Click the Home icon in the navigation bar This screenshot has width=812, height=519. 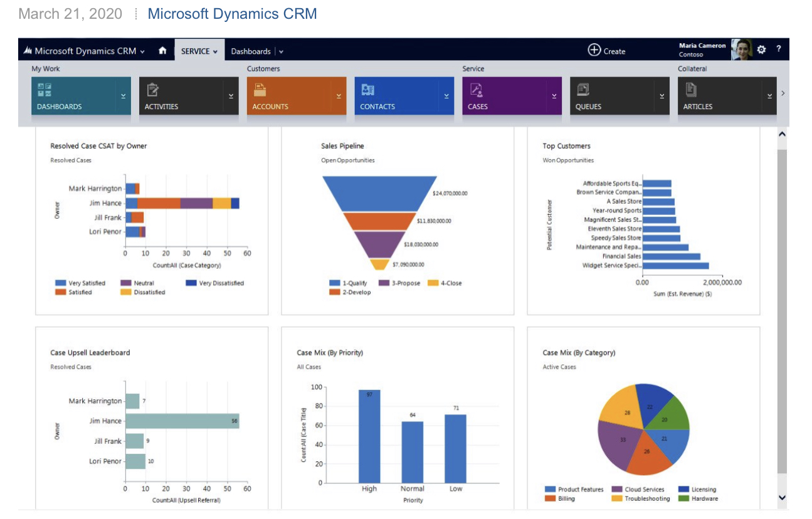tap(162, 51)
